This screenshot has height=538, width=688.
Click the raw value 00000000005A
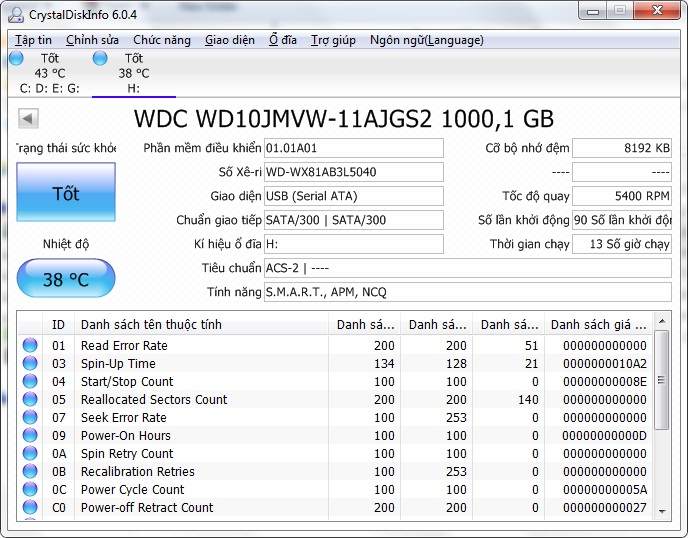(x=605, y=490)
